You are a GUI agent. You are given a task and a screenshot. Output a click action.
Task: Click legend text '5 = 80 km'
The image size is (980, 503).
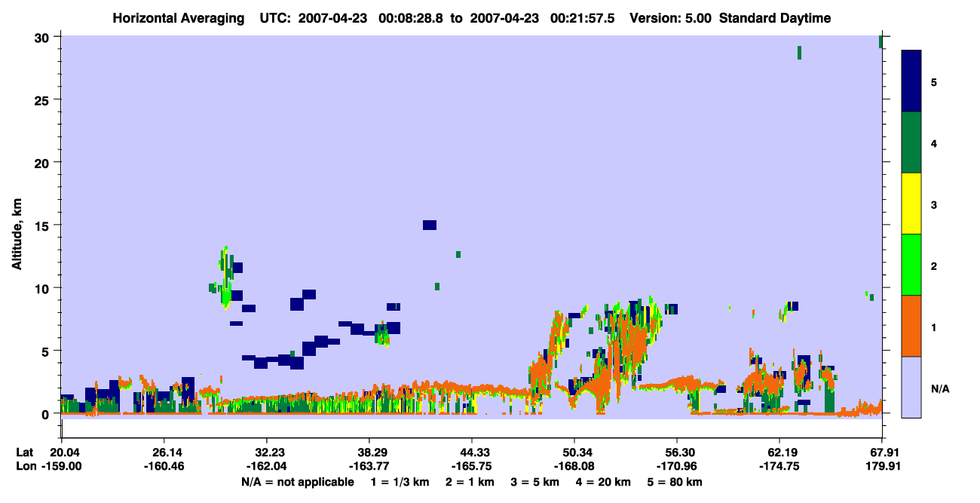pyautogui.click(x=676, y=482)
